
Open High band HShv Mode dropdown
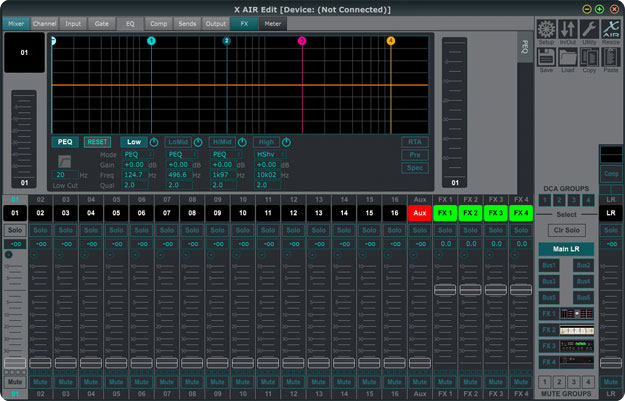click(x=270, y=154)
